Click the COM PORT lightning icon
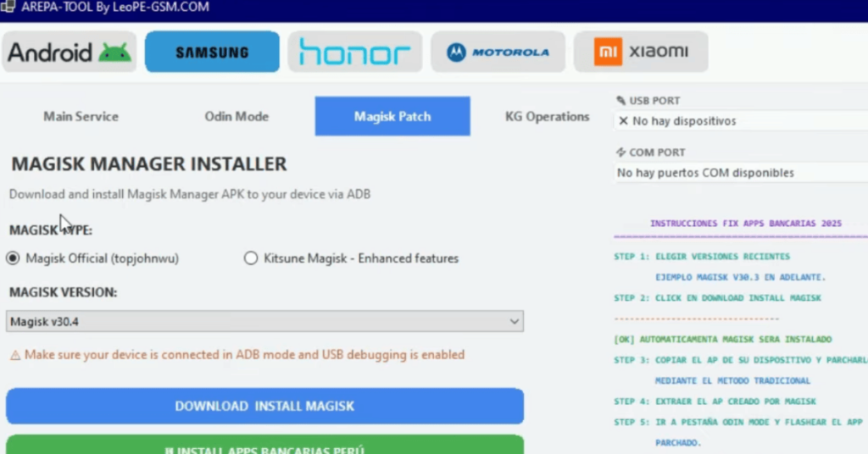The height and width of the screenshot is (454, 868). click(x=620, y=152)
